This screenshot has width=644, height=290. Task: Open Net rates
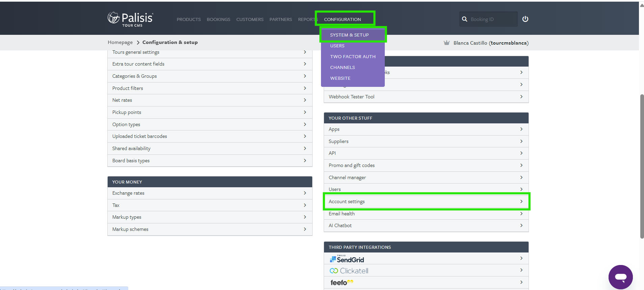coord(210,100)
